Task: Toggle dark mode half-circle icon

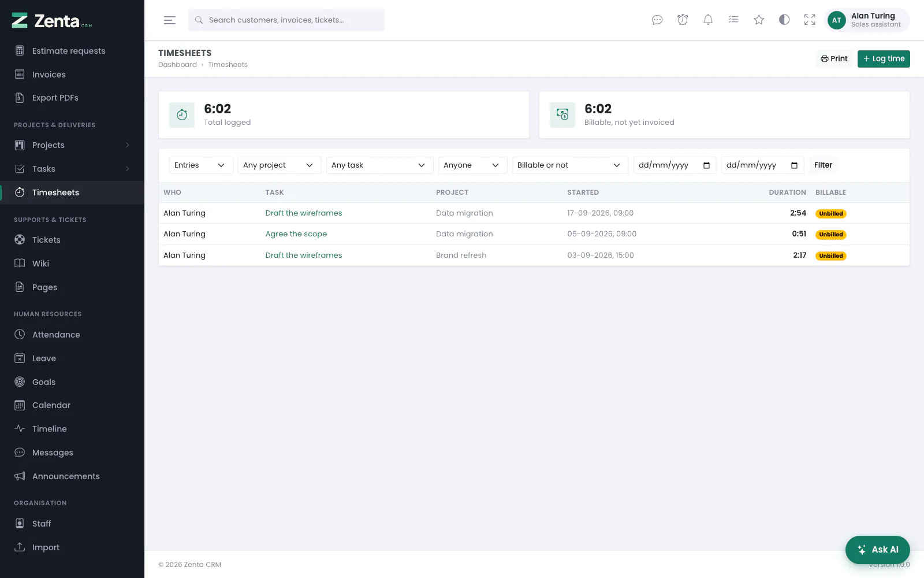Action: pyautogui.click(x=784, y=20)
